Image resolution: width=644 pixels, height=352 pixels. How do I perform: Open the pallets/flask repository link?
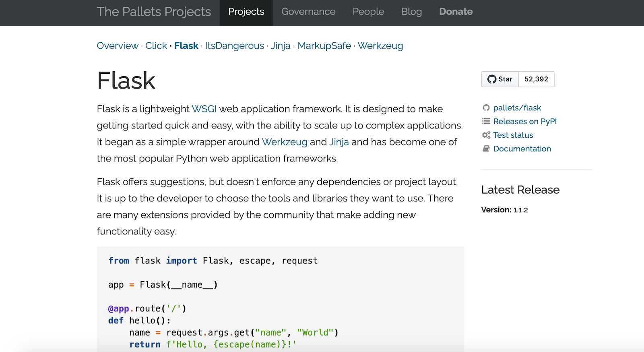pos(517,108)
